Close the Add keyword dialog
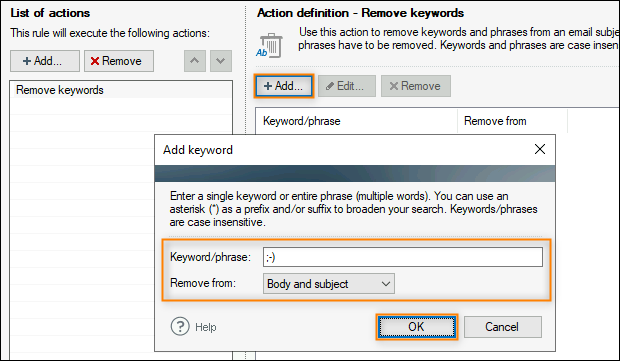 (540, 149)
